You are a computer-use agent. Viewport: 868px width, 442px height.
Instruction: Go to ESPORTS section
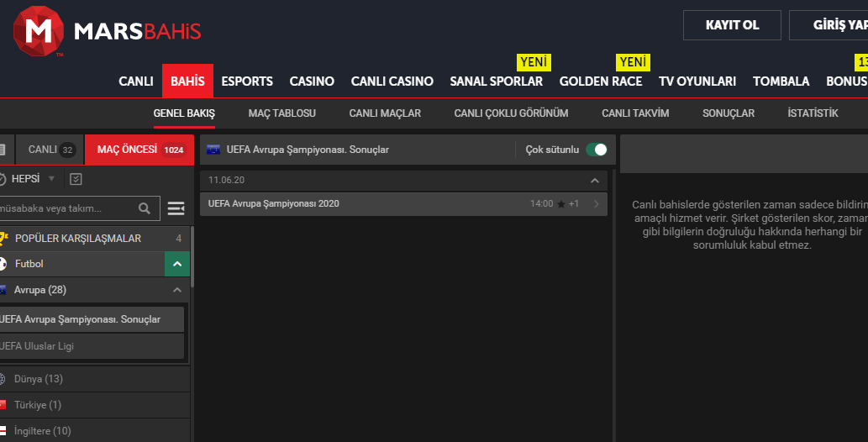247,82
